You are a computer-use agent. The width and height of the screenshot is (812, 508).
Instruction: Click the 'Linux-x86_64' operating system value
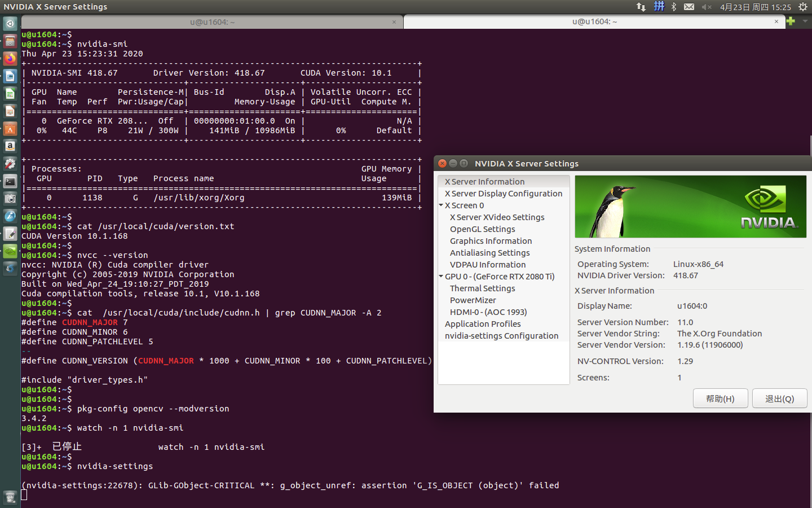tap(698, 264)
